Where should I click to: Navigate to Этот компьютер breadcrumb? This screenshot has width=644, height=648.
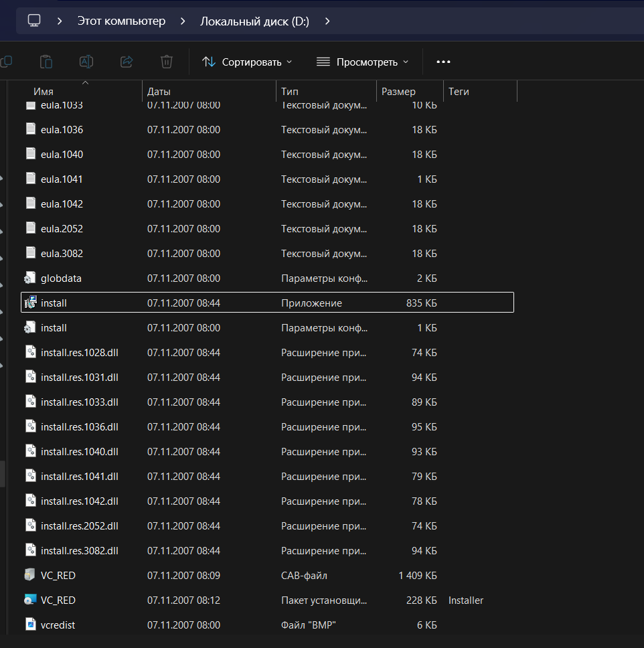click(122, 21)
